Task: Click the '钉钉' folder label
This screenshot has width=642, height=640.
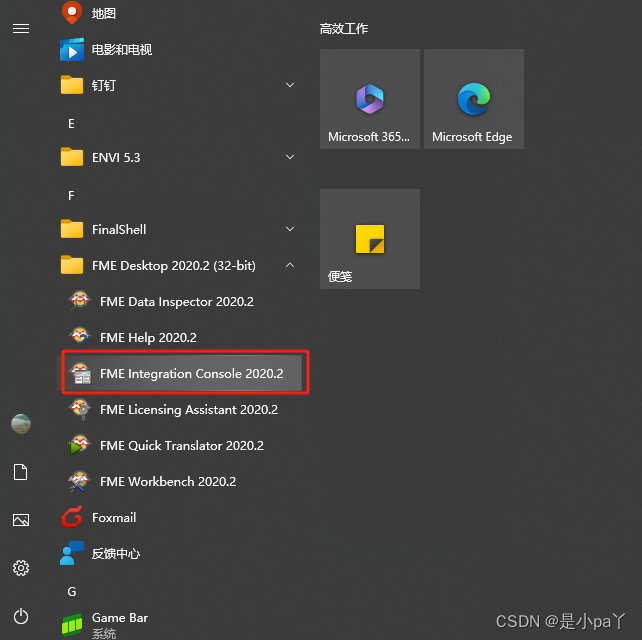Action: [104, 86]
